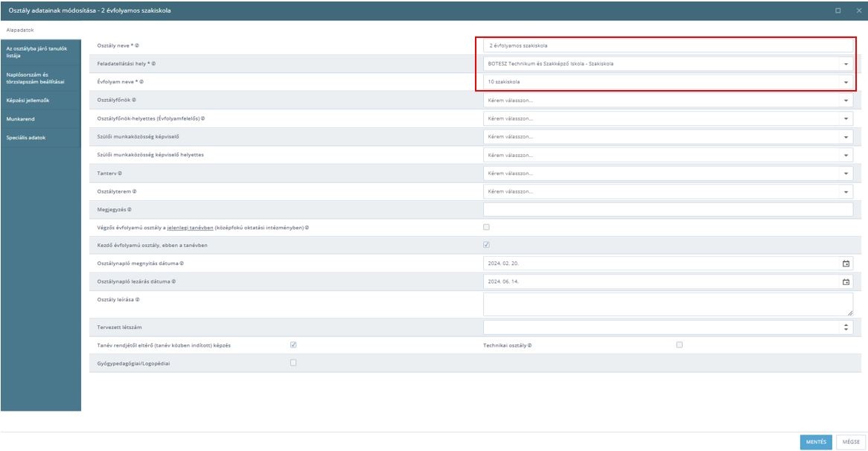
Task: Click info icon beside Osztályterem
Action: pos(134,191)
